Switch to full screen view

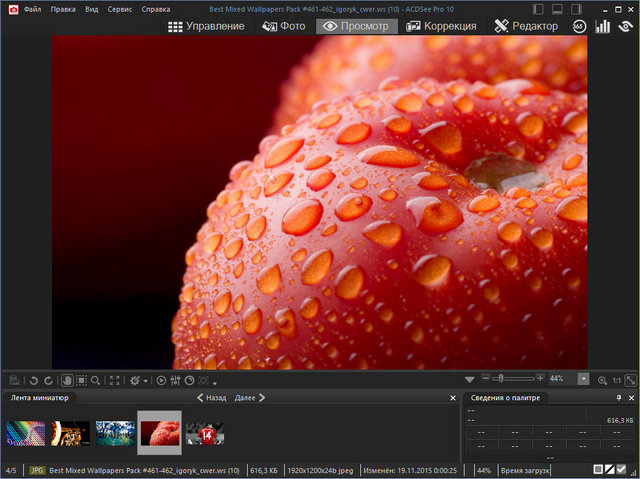114,380
